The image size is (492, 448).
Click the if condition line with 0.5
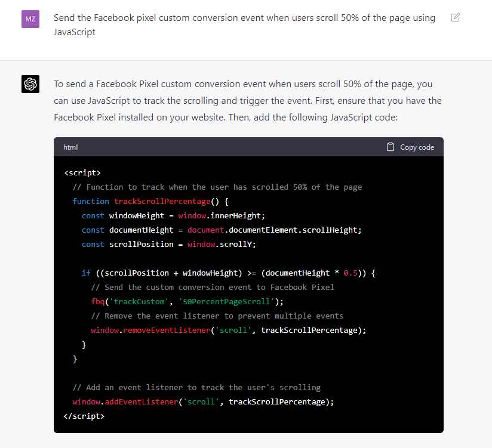229,273
